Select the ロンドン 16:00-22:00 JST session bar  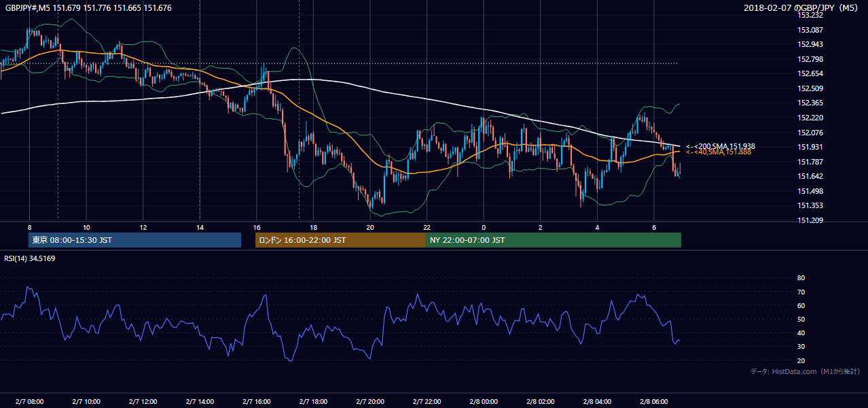[340, 240]
